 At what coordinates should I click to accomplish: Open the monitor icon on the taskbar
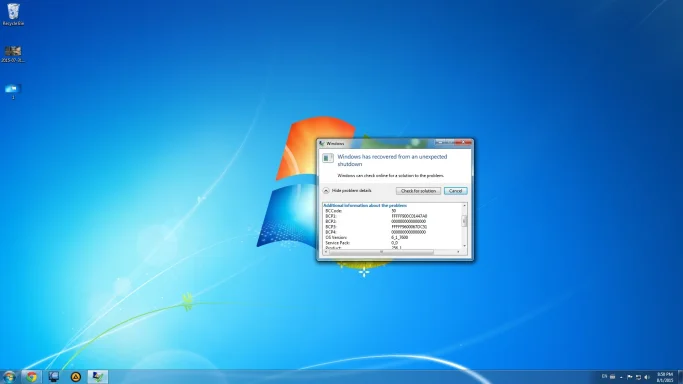tap(54, 377)
